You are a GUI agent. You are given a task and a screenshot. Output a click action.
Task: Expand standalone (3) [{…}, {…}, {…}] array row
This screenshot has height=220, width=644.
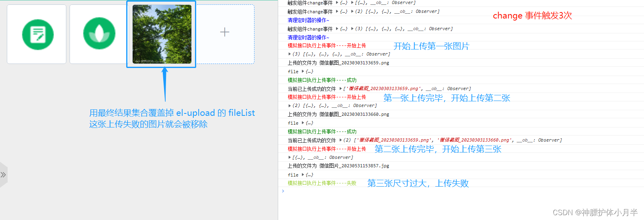(x=289, y=54)
